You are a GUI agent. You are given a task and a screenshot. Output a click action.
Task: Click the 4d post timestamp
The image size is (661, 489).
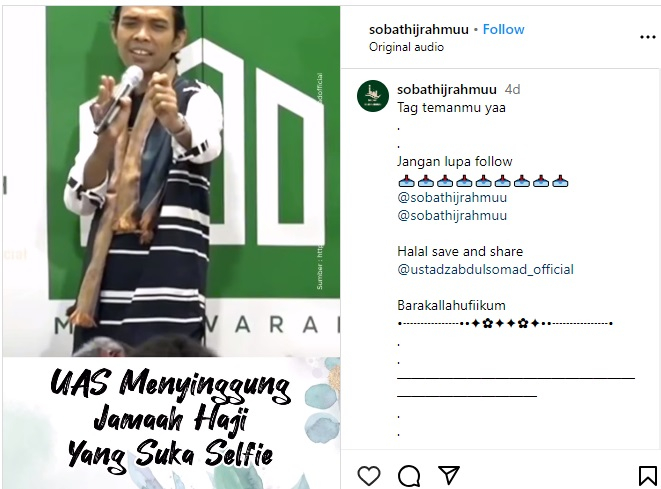pyautogui.click(x=513, y=89)
